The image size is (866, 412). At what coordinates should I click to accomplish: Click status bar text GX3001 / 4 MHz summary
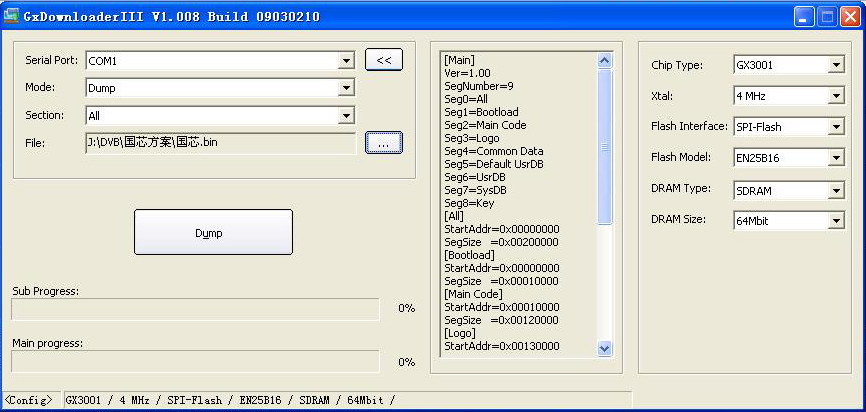click(230, 400)
